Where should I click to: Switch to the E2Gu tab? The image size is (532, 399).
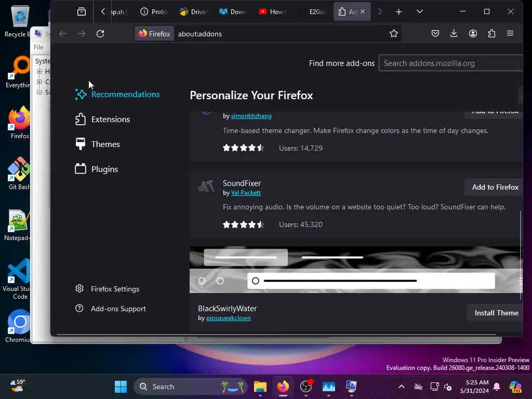312,12
